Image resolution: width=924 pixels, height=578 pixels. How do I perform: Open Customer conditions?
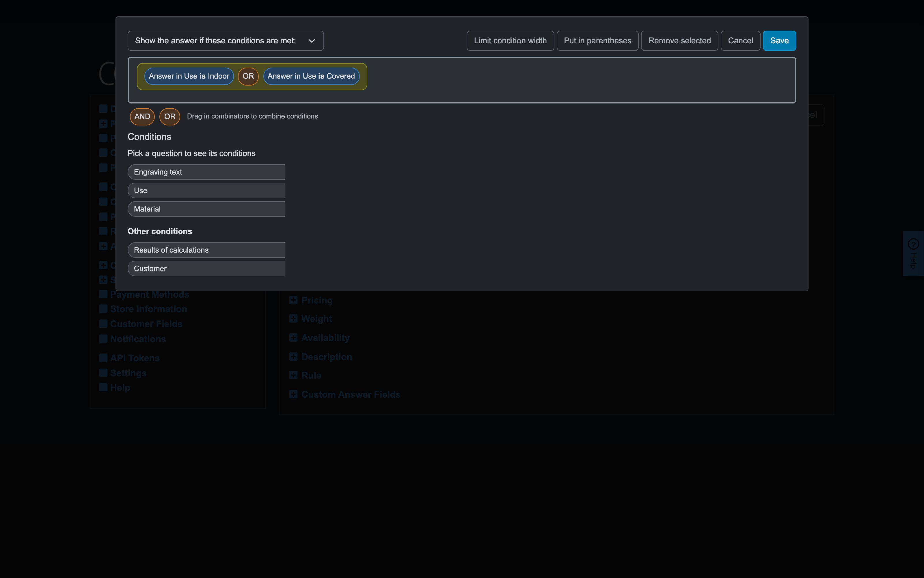[206, 268]
